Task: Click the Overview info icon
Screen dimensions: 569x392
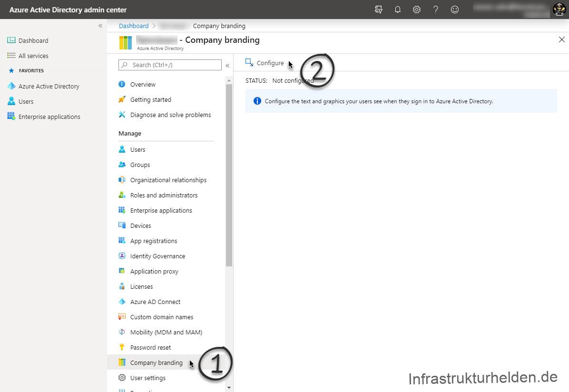Action: 122,84
